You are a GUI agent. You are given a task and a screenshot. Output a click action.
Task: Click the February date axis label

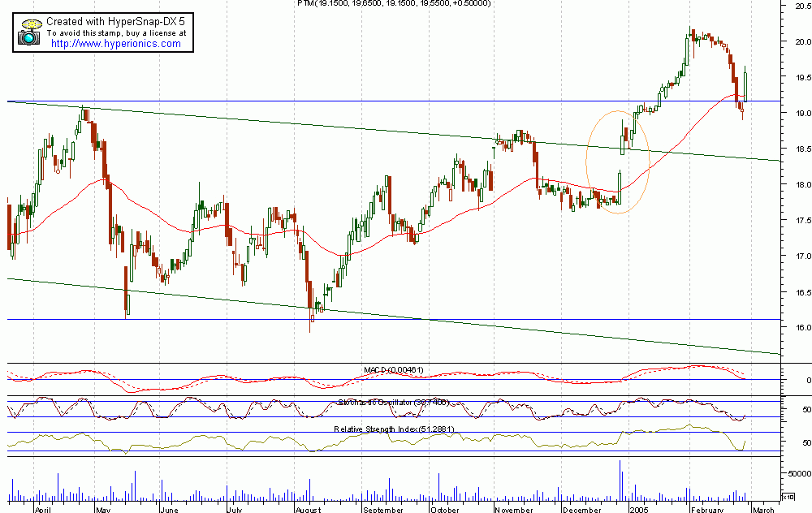click(x=707, y=510)
